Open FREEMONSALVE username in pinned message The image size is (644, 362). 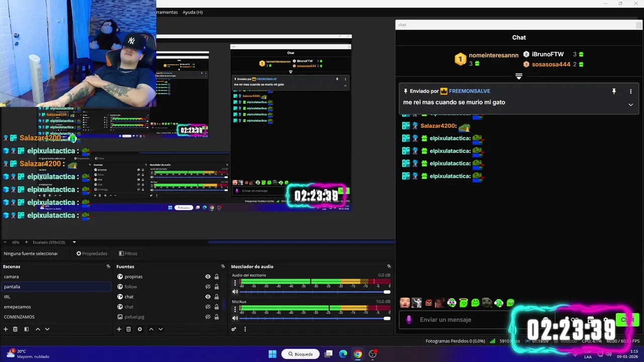(469, 91)
